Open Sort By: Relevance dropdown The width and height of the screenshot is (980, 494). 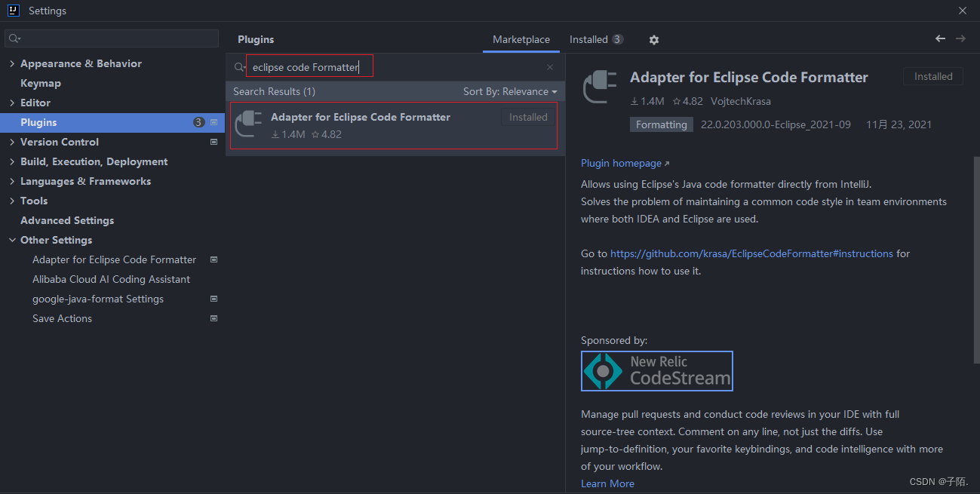pos(510,91)
